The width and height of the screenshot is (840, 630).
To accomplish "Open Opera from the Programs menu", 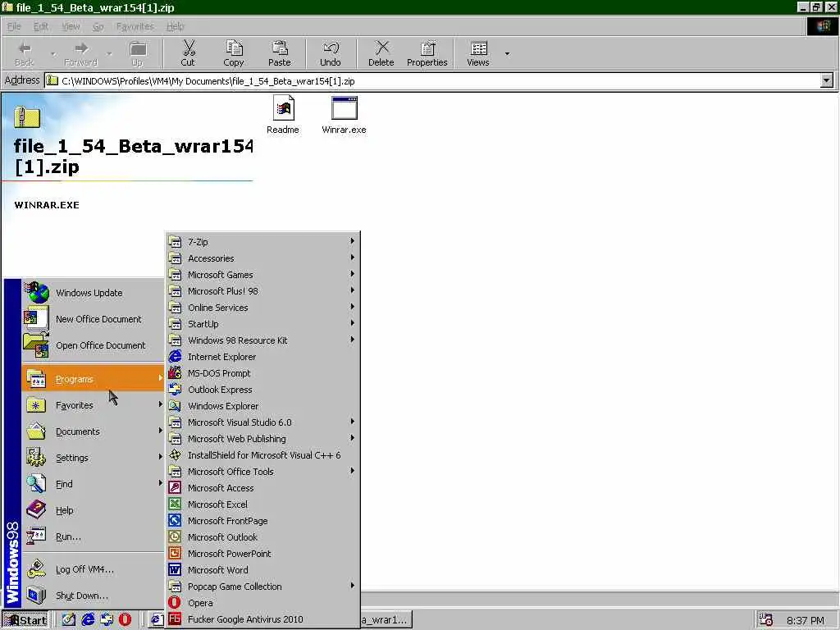I will click(262, 603).
